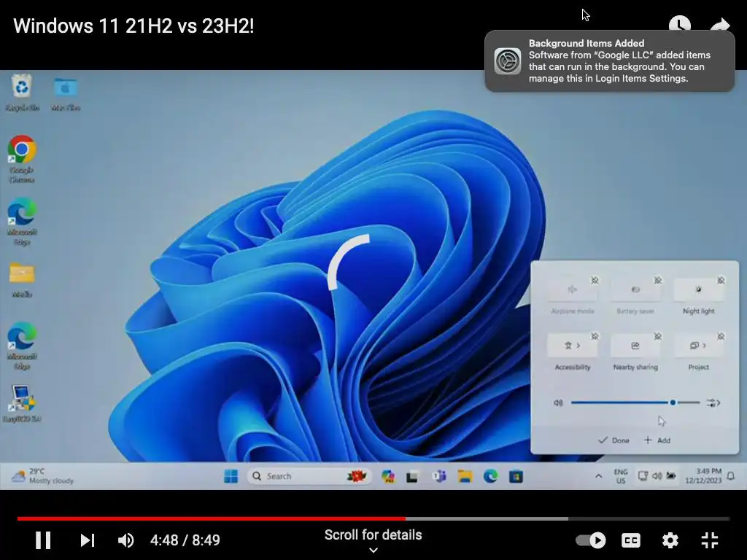This screenshot has width=747, height=560.
Task: Toggle closed captions with the CC button
Action: pos(631,540)
